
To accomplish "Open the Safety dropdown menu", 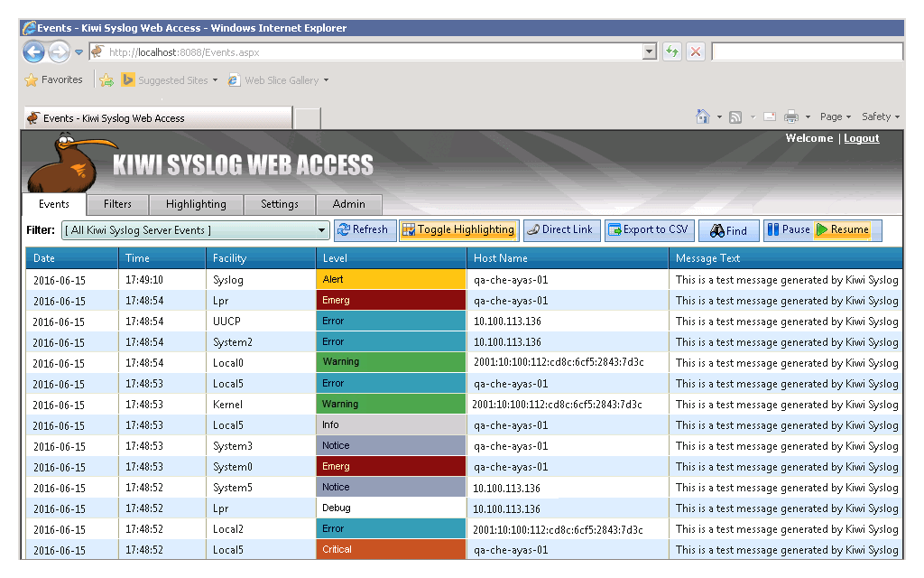I will coord(877,117).
